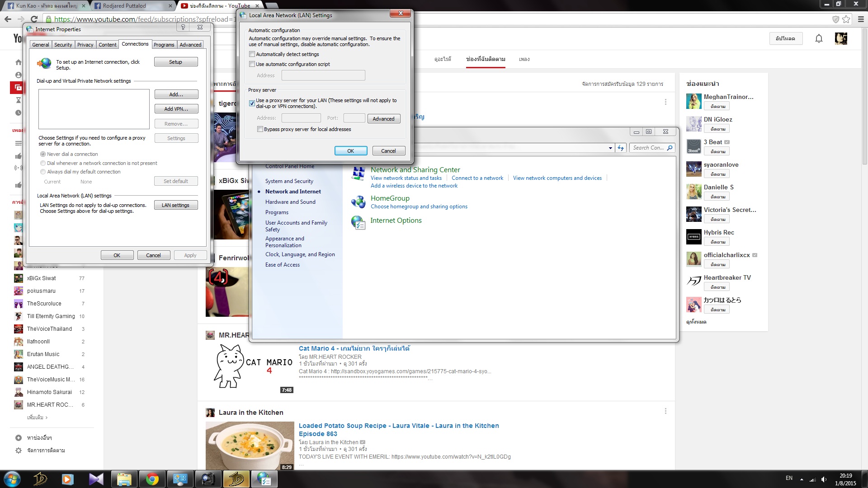Expand Control Panel address bar dropdown
The height and width of the screenshot is (488, 868).
pos(610,148)
